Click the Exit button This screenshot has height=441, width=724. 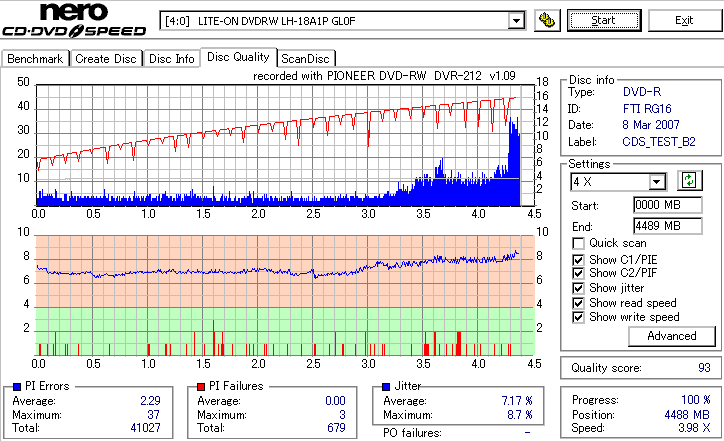click(x=684, y=20)
